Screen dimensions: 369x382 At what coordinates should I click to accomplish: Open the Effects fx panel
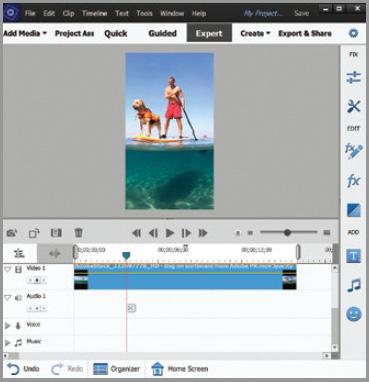(x=353, y=181)
